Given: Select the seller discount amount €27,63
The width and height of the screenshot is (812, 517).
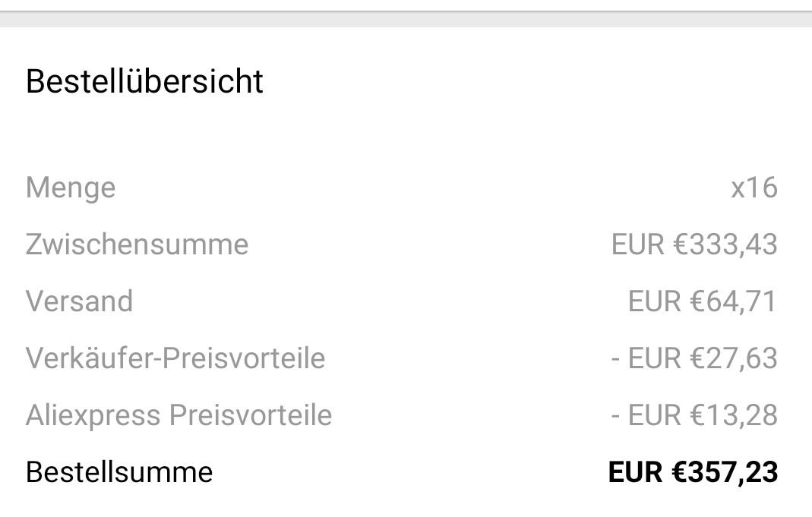Looking at the screenshot, I should pyautogui.click(x=733, y=358).
